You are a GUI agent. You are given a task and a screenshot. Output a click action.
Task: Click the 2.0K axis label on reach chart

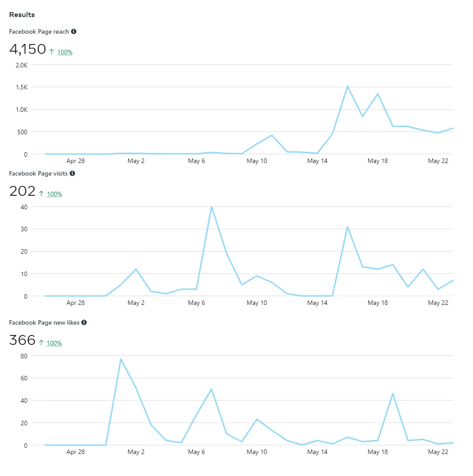point(21,65)
